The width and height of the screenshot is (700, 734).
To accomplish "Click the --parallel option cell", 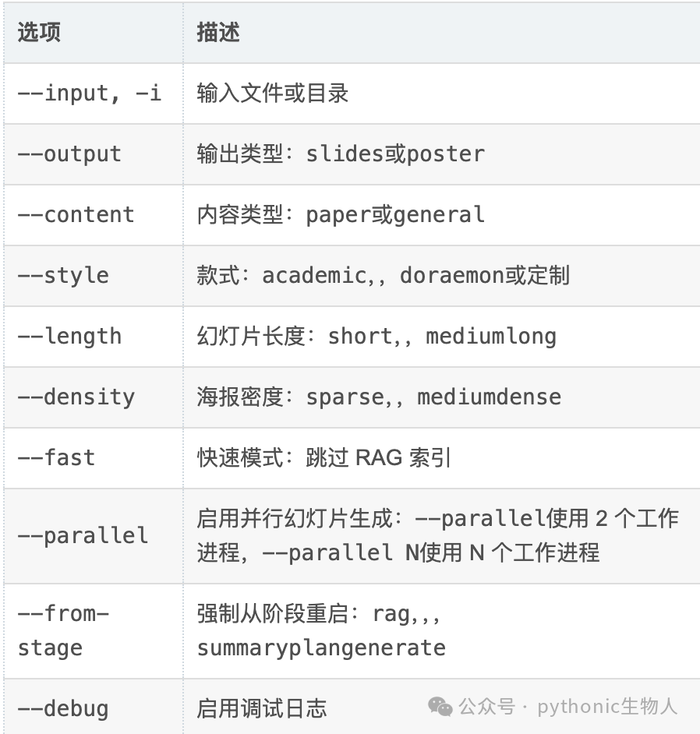I will point(94,536).
